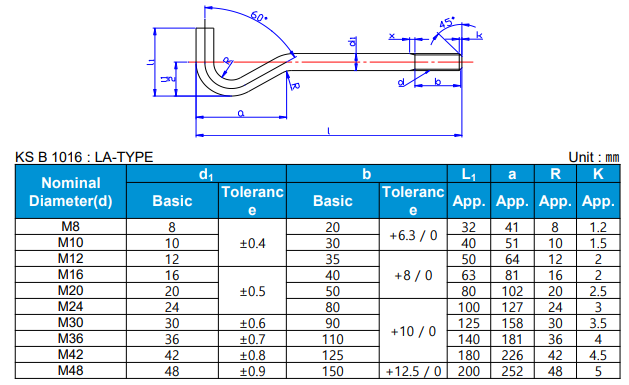This screenshot has width=629, height=385.
Task: Click the ±0.4 tolerance cell
Action: coord(252,243)
